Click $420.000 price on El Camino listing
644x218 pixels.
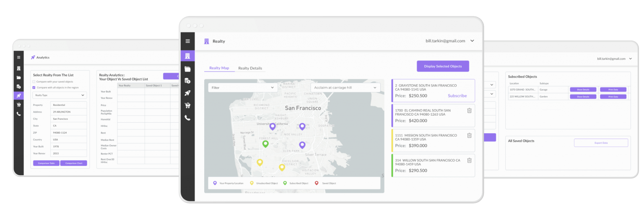tap(418, 121)
